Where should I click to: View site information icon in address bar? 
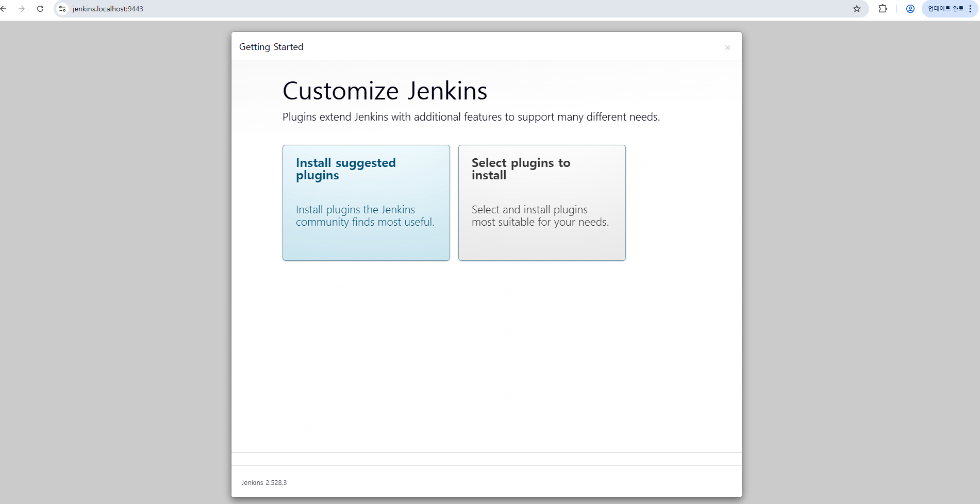tap(62, 9)
